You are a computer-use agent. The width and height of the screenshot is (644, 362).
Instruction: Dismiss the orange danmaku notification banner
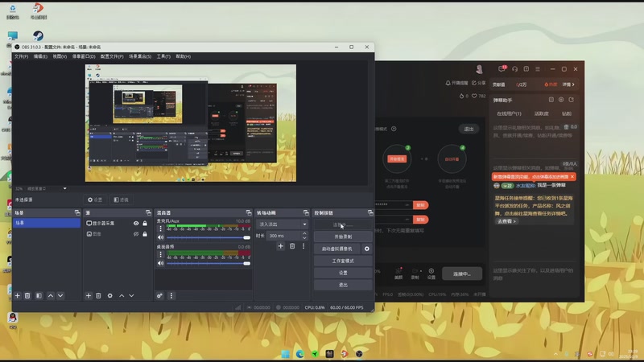[572, 176]
